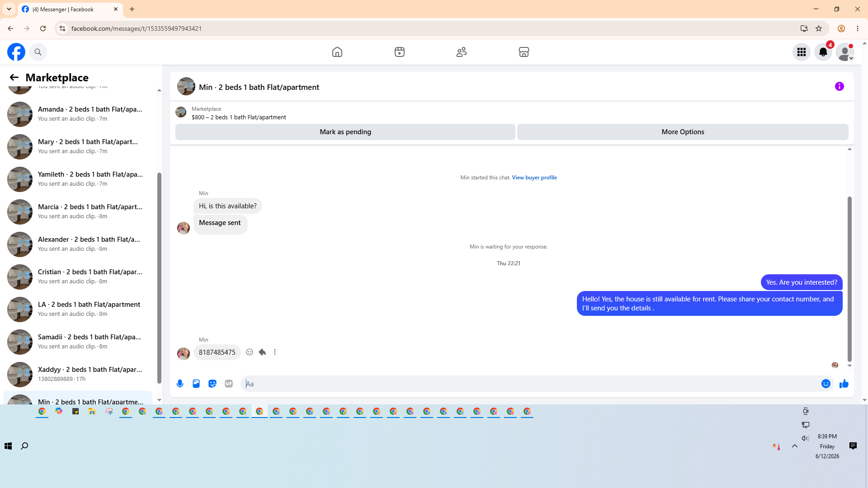Reload the Messenger page

(x=43, y=28)
